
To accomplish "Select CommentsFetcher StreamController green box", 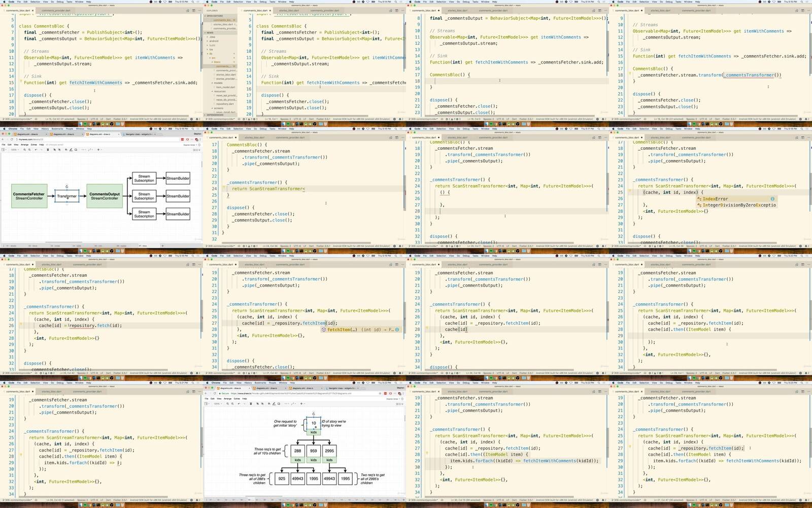I will [x=29, y=196].
